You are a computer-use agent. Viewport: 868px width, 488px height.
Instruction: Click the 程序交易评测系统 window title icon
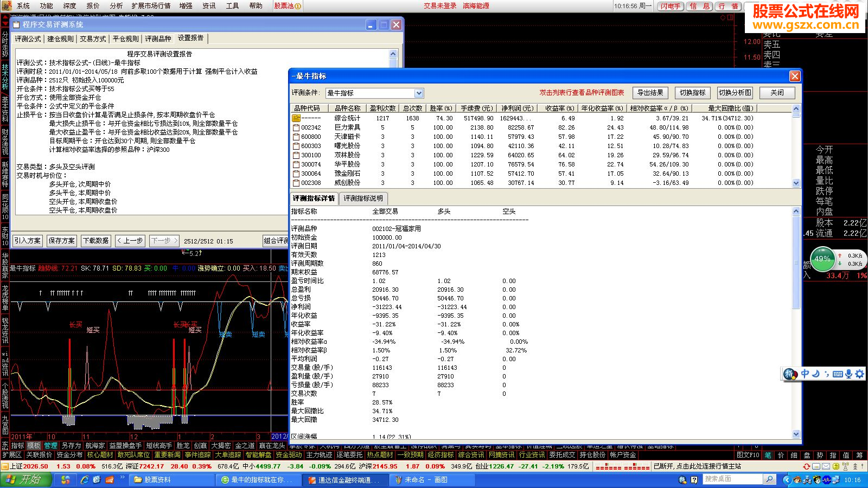tap(16, 24)
